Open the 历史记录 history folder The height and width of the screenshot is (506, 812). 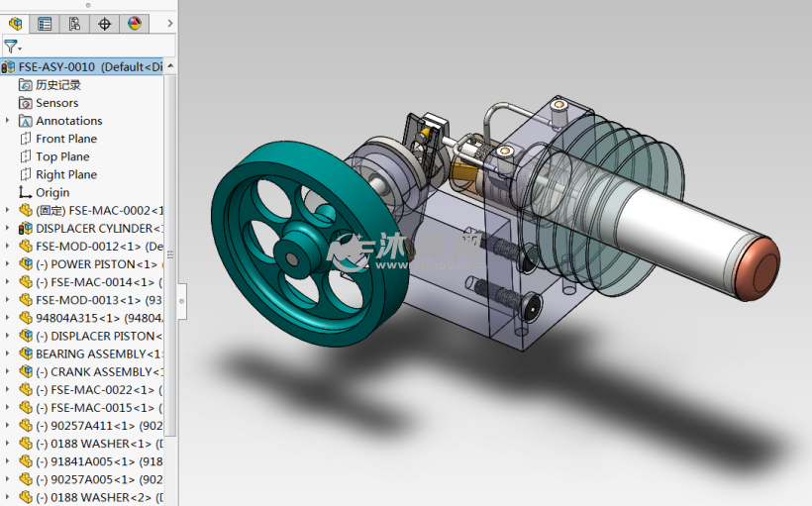[58, 85]
